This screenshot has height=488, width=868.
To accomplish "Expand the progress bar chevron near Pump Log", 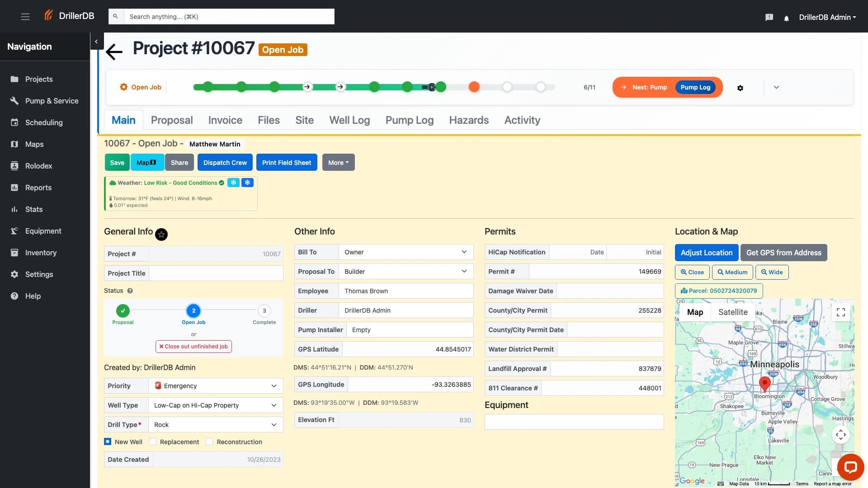I will point(776,87).
